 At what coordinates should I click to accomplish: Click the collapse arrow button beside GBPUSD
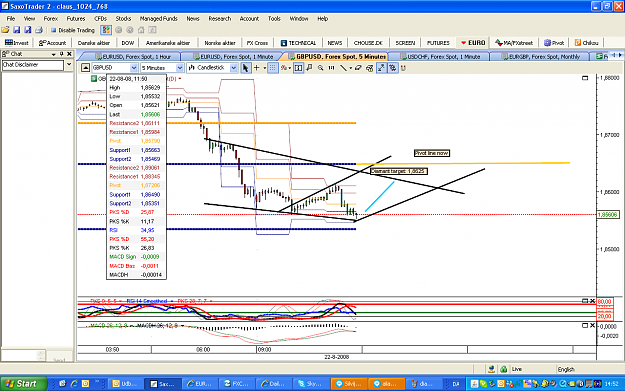pyautogui.click(x=85, y=68)
